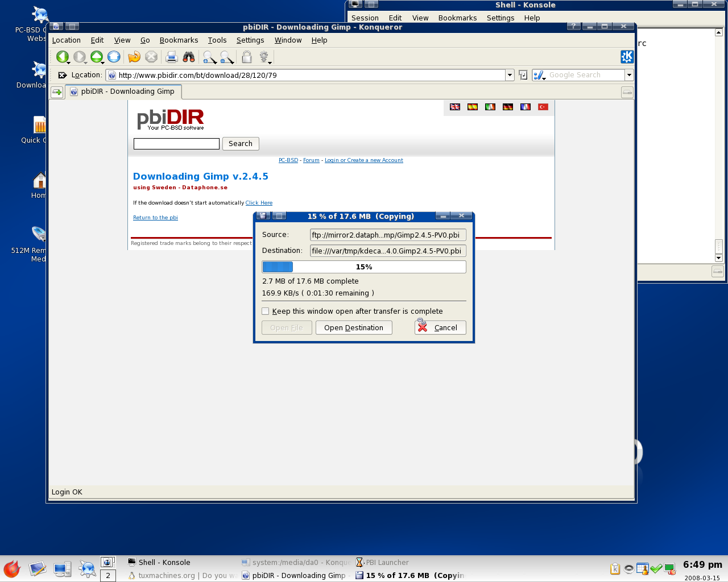
Task: Select the Turkish flag language icon
Action: click(543, 107)
